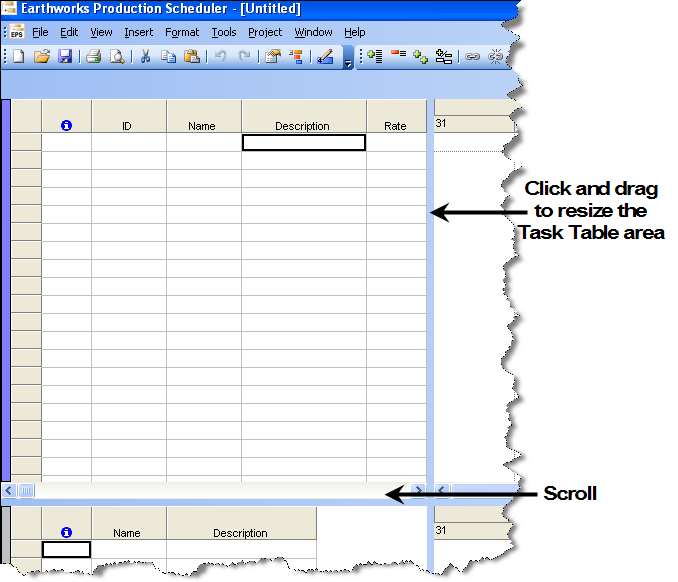Click the Link tasks chain icon
The width and height of the screenshot is (678, 582).
(472, 57)
